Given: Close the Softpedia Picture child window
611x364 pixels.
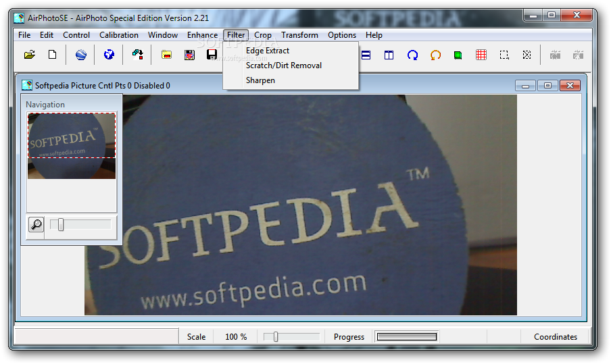Looking at the screenshot, I should point(570,85).
